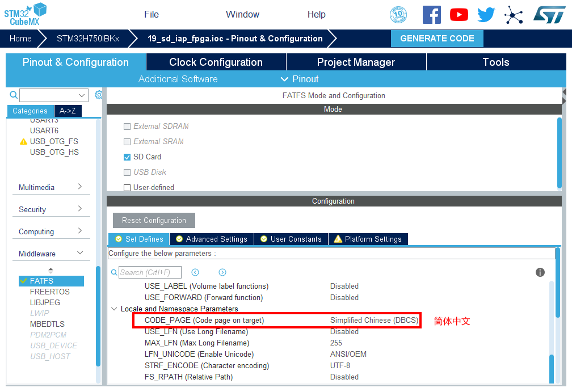This screenshot has width=572, height=392.
Task: Select FREERTOS in the Middleware list
Action: (50, 292)
